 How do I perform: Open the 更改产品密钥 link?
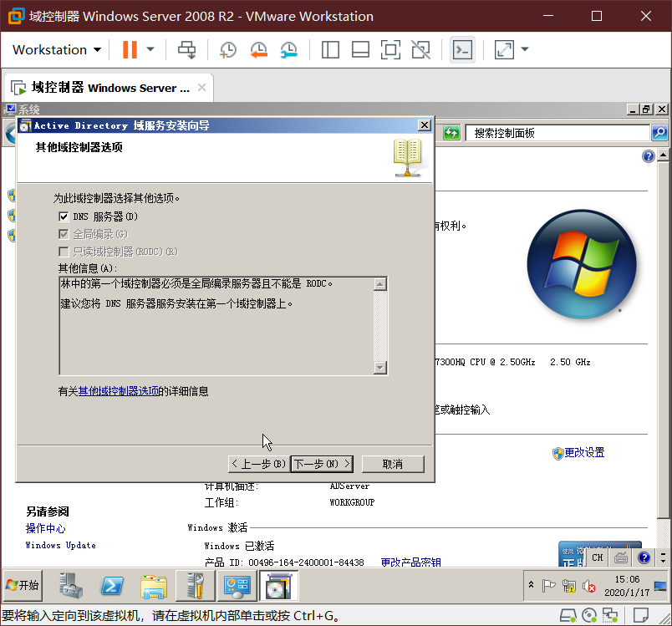coord(410,562)
